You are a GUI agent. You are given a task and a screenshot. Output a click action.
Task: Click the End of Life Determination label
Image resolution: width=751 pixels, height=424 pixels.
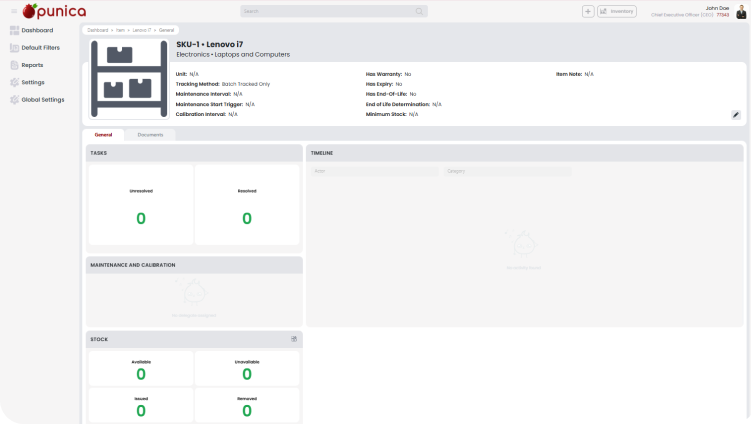398,104
